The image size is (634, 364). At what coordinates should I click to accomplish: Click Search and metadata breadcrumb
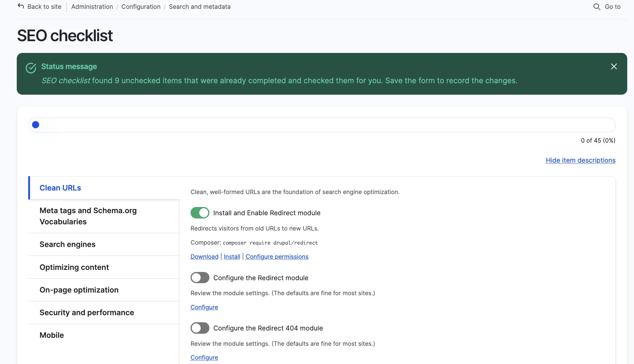tap(200, 6)
